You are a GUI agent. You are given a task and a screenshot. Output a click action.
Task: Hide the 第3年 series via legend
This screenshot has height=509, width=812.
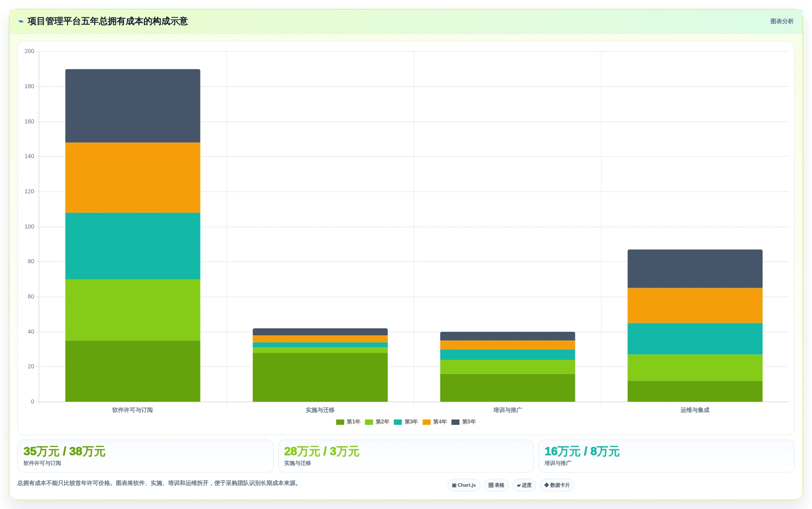tap(406, 422)
